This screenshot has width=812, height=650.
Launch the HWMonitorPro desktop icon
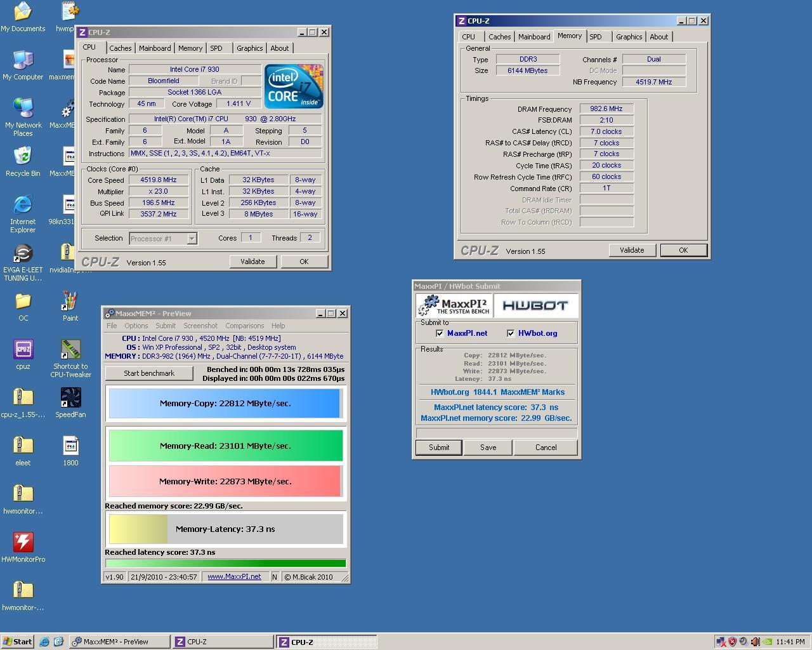[x=23, y=547]
